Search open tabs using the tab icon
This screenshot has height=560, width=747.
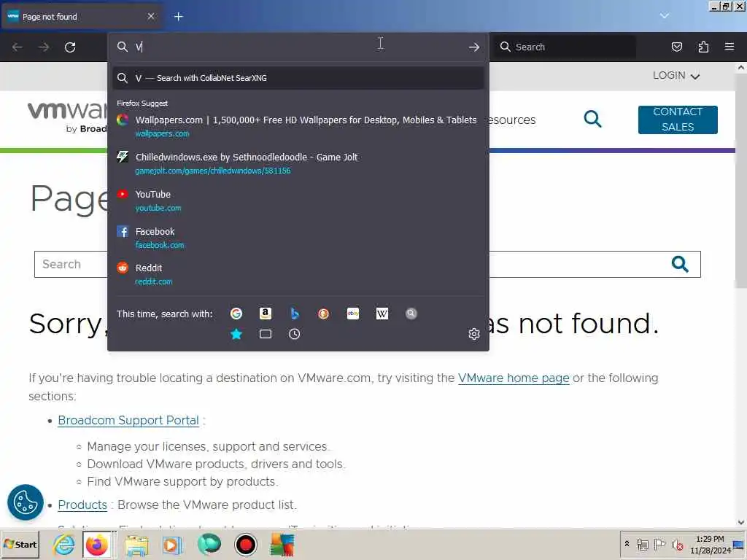[266, 334]
